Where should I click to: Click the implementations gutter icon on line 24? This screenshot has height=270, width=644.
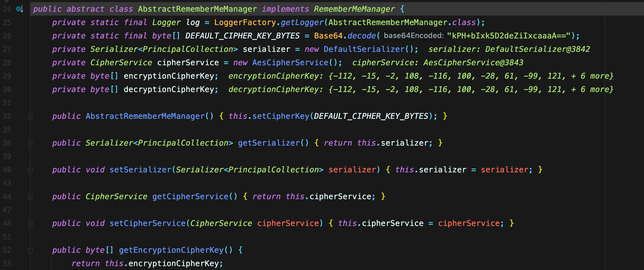[x=19, y=9]
